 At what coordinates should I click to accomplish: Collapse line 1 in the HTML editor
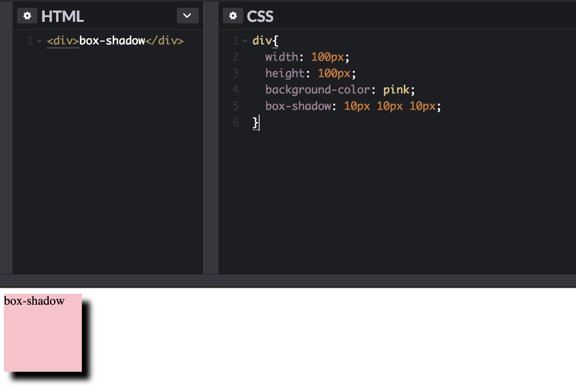click(39, 41)
